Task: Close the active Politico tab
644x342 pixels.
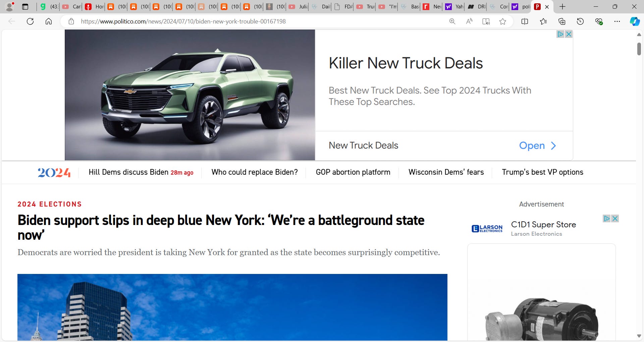Action: (547, 7)
